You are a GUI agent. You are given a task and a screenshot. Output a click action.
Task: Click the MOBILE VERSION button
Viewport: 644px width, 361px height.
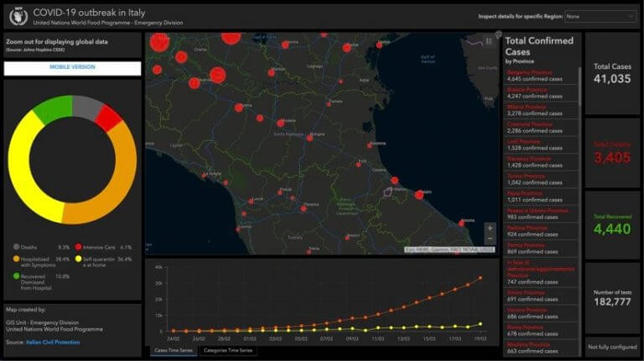pyautogui.click(x=72, y=68)
